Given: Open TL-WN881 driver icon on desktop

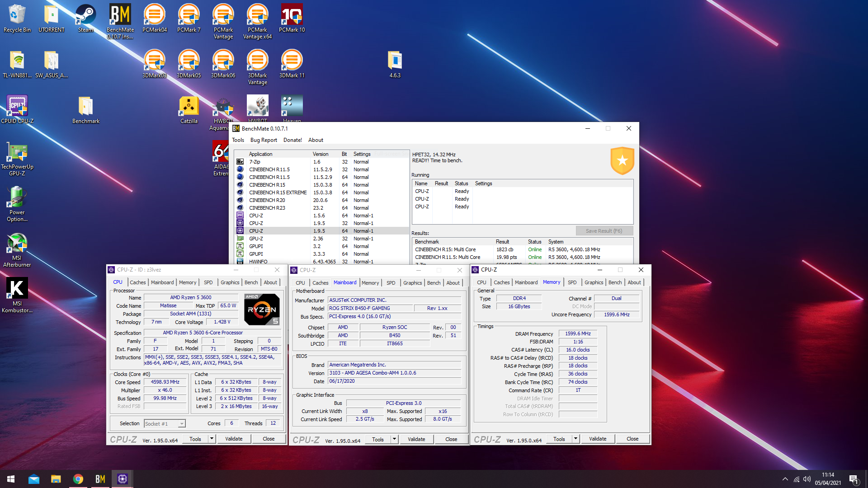Looking at the screenshot, I should [x=17, y=64].
